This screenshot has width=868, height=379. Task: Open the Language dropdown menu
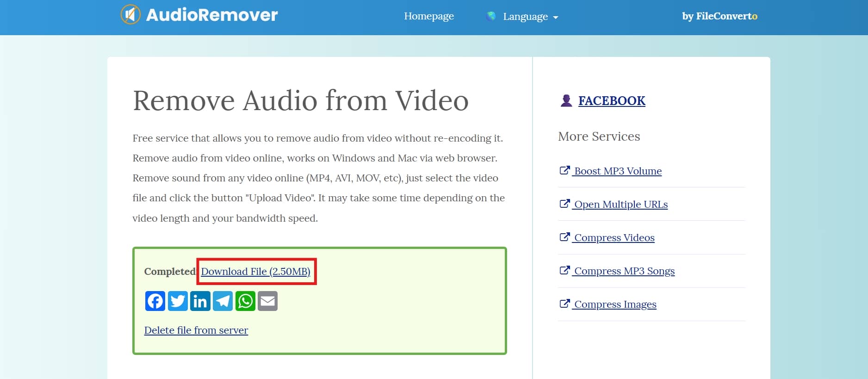point(530,17)
